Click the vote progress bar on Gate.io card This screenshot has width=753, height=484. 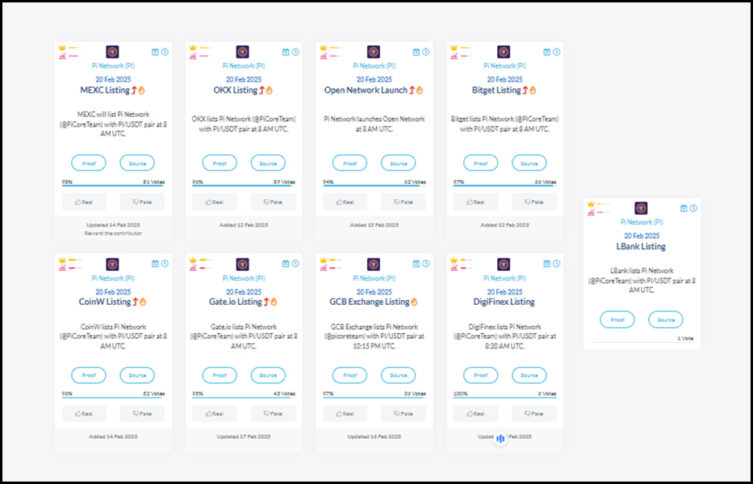243,398
